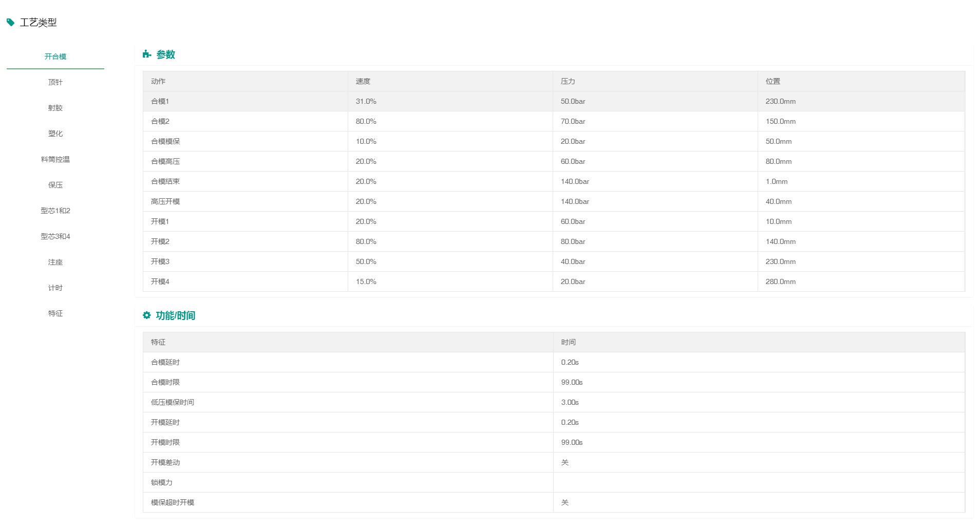Open the 特征 tab in sidebar
This screenshot has height=527, width=980.
55,313
